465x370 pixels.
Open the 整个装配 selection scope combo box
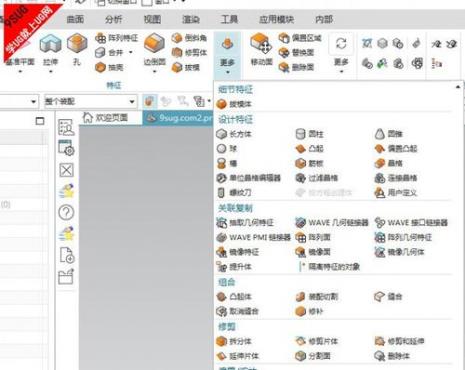coord(90,101)
